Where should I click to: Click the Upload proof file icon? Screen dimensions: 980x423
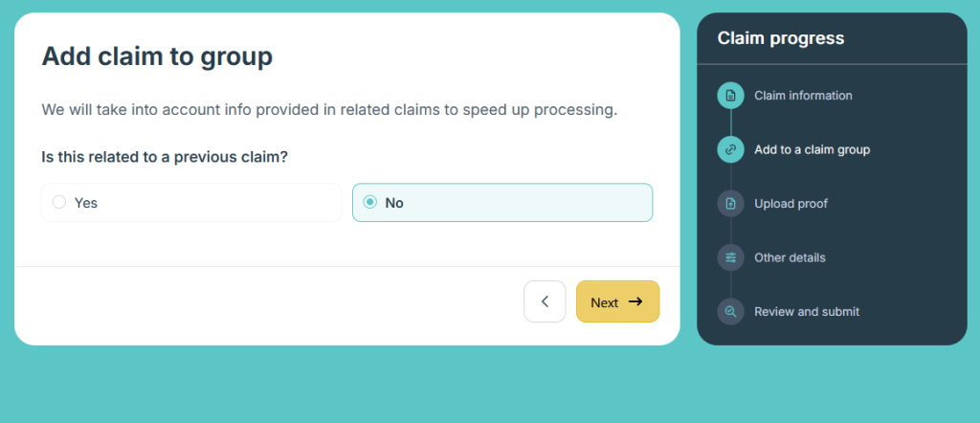pyautogui.click(x=730, y=204)
